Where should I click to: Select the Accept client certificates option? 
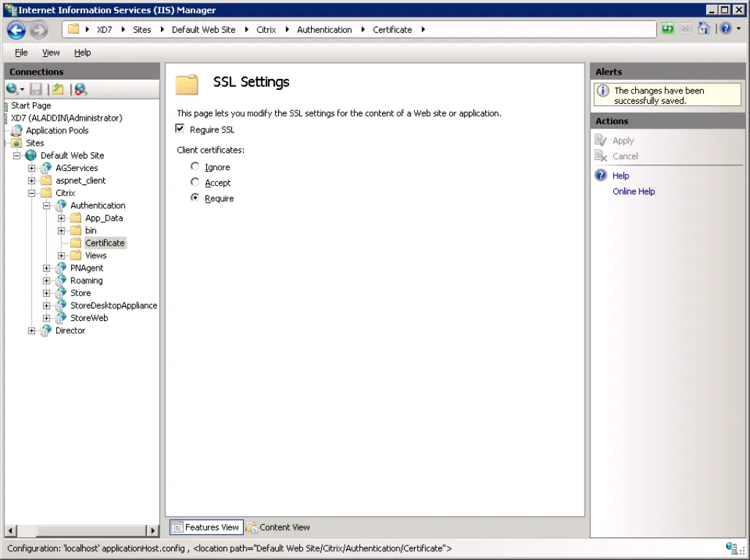[x=195, y=182]
